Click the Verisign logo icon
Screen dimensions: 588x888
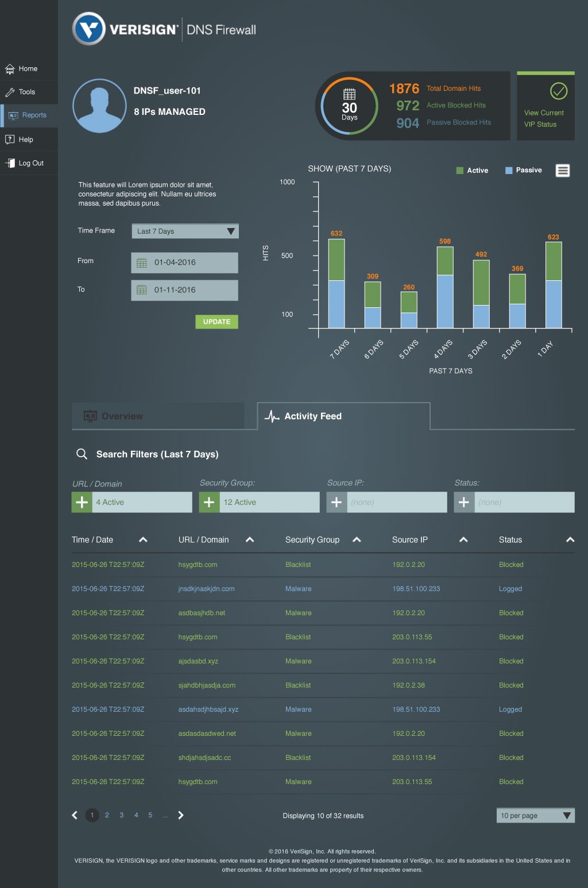click(89, 29)
